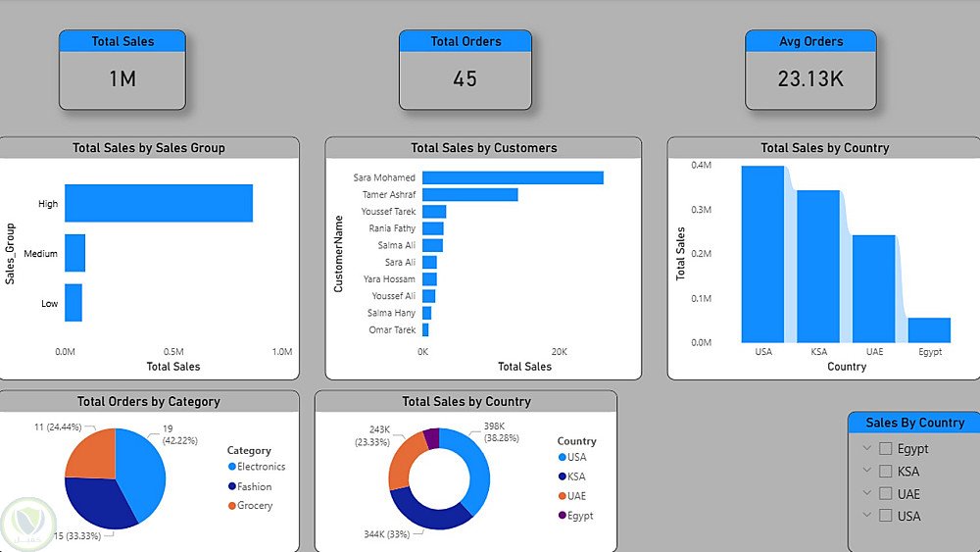Select the Egypt column in country chart
Viewport: 980px width, 552px height.
pos(929,330)
